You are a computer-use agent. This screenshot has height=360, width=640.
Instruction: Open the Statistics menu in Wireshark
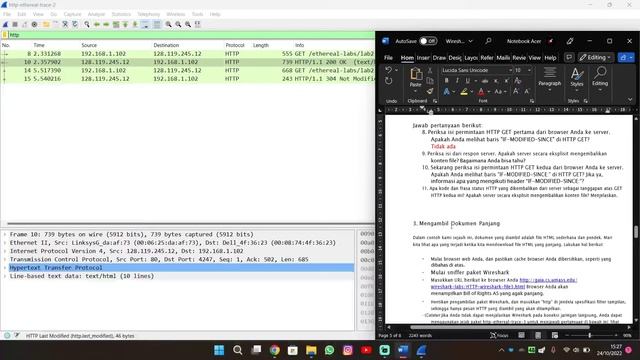pyautogui.click(x=121, y=14)
